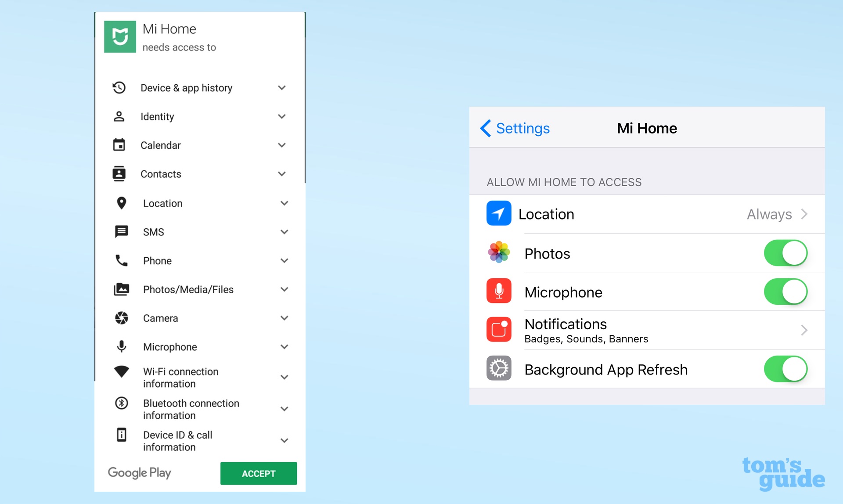Click the Device ID & call info icon
Screen dimensions: 843x504
tap(122, 435)
